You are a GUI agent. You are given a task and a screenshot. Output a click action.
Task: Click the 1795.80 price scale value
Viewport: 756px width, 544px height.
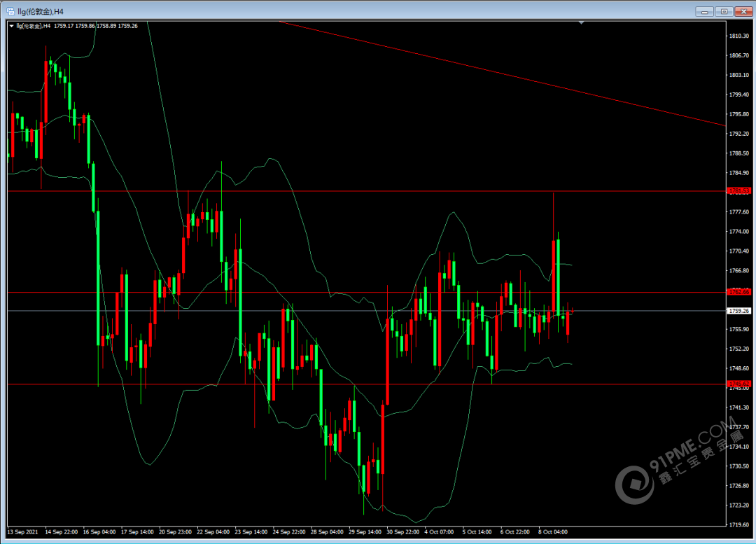click(x=739, y=114)
